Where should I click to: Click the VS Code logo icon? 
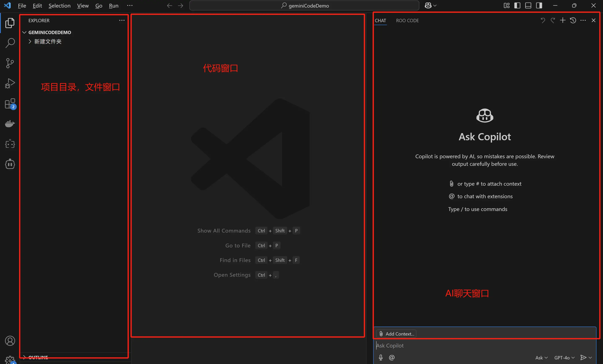click(x=7, y=5)
